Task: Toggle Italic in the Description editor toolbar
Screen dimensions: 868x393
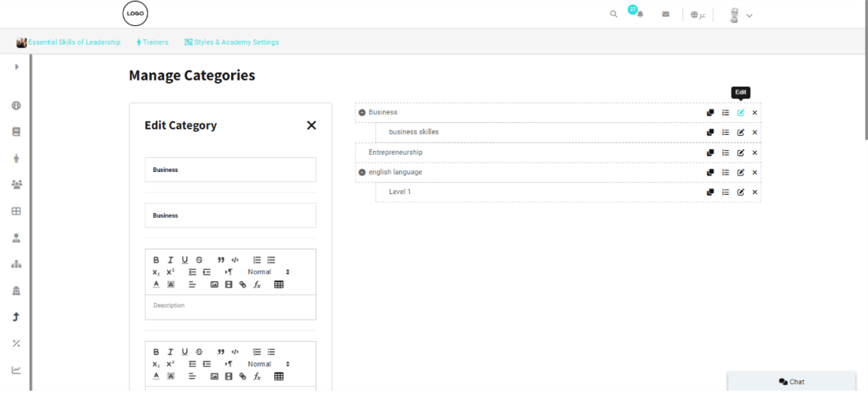Action: [170, 260]
